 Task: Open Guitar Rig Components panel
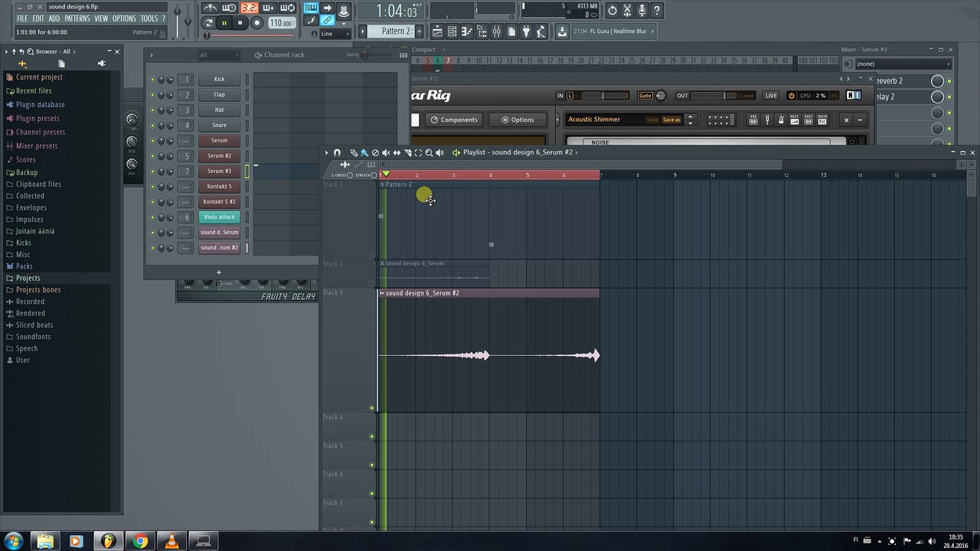453,120
